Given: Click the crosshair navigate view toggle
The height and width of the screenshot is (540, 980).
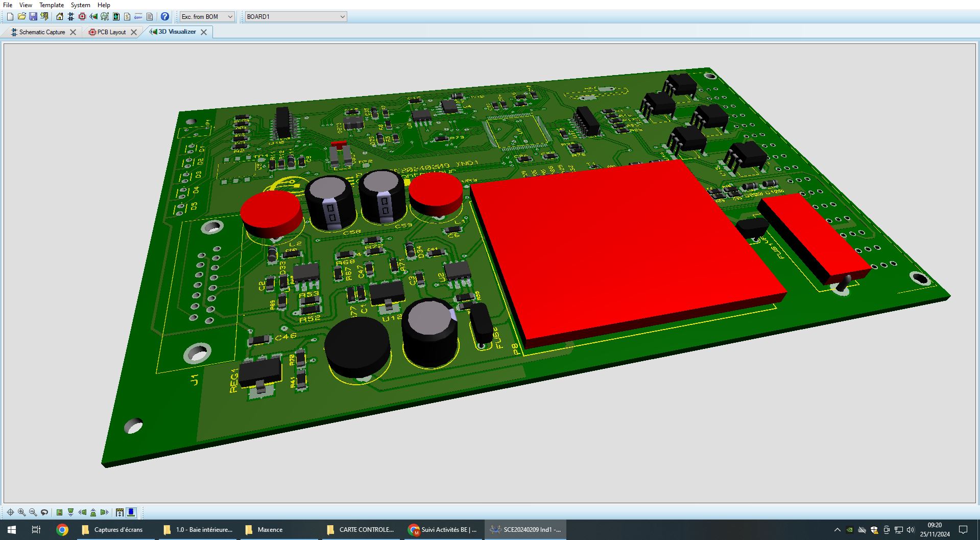Looking at the screenshot, I should click(10, 512).
